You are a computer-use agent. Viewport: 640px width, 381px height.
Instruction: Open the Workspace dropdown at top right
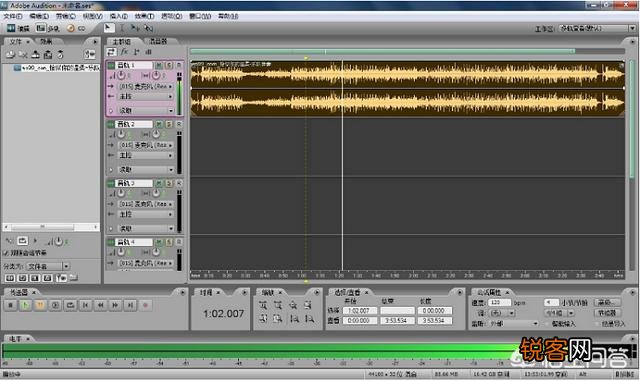[x=597, y=29]
